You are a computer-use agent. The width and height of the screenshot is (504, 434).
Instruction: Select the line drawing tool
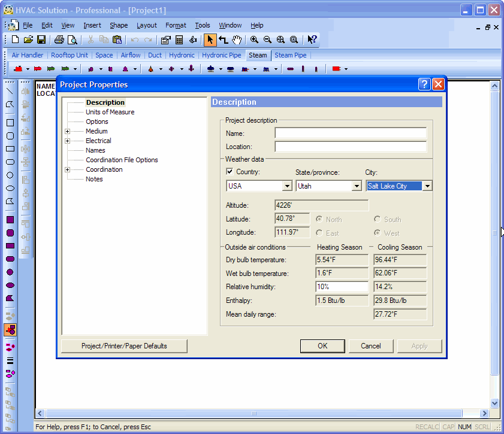coord(10,91)
